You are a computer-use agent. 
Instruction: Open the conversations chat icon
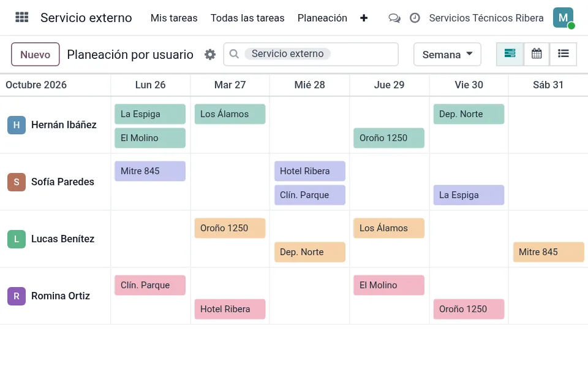[x=394, y=18]
